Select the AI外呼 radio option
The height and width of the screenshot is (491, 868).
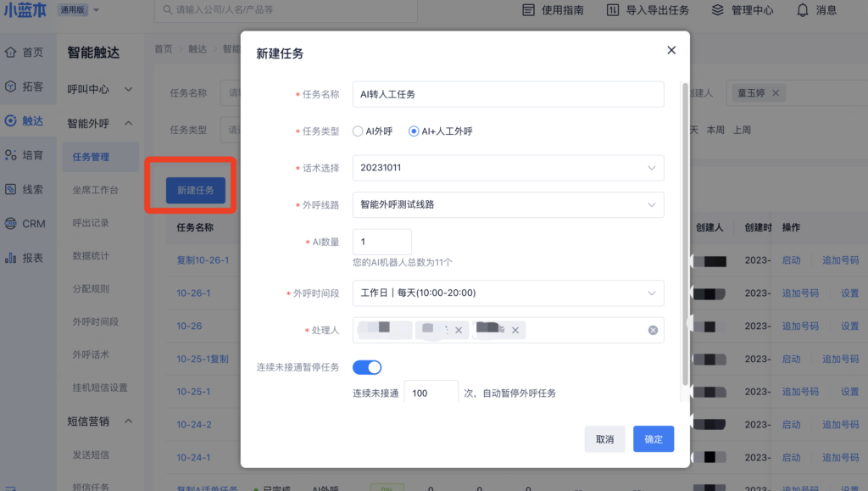click(358, 131)
